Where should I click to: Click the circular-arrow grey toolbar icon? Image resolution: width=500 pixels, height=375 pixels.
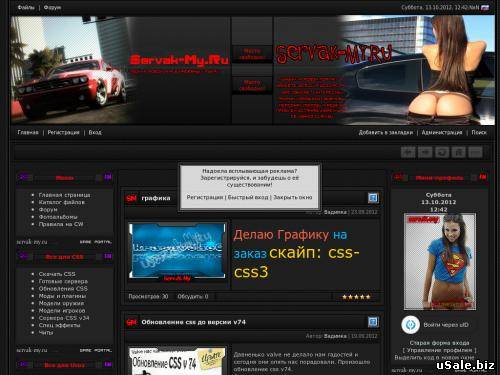click(442, 152)
